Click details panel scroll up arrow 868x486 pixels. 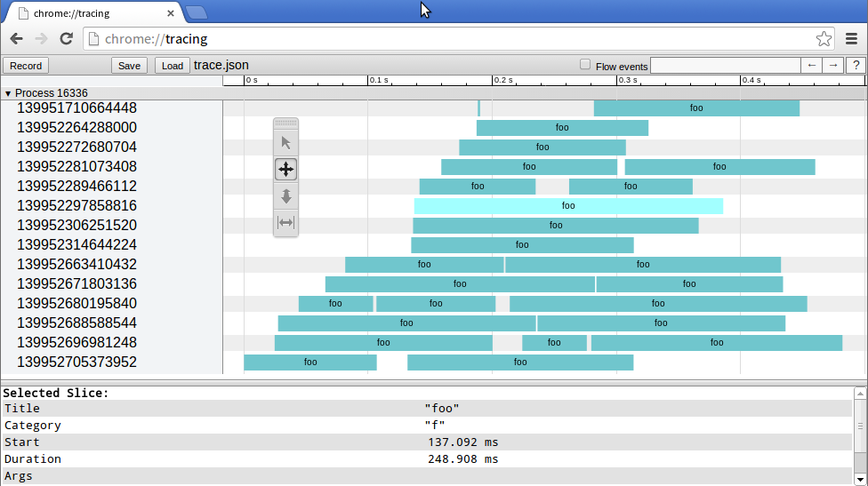point(860,393)
